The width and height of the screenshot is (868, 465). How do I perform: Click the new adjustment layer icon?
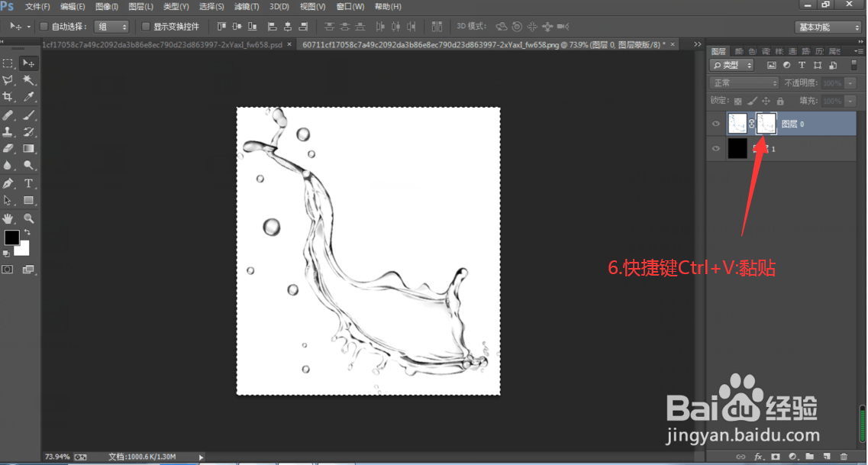point(792,457)
